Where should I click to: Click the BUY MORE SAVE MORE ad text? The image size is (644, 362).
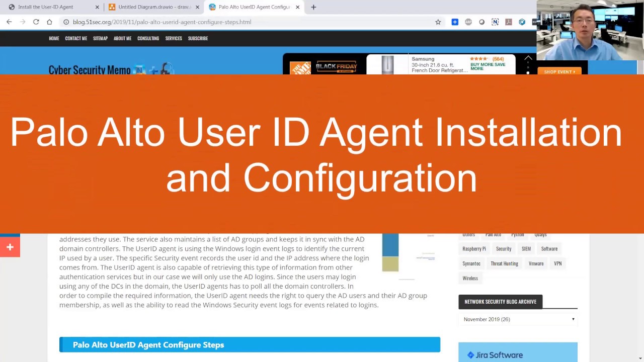click(488, 67)
